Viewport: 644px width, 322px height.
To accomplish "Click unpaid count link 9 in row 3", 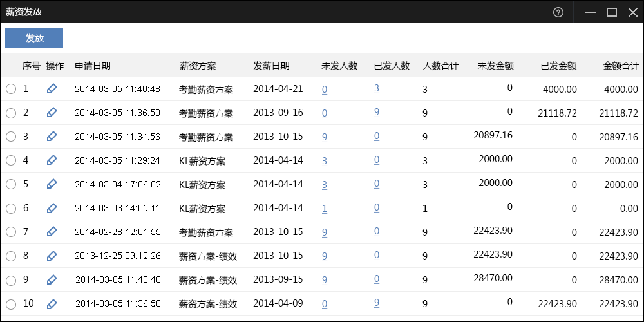I will [325, 137].
